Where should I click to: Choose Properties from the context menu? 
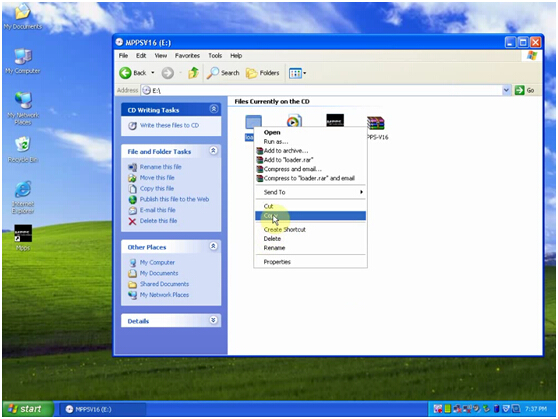[x=310, y=262]
